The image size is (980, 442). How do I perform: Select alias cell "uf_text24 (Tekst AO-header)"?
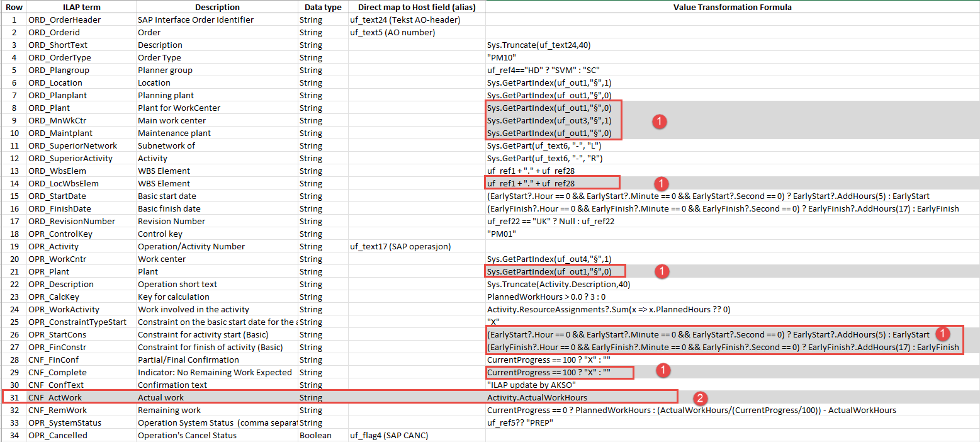point(417,20)
